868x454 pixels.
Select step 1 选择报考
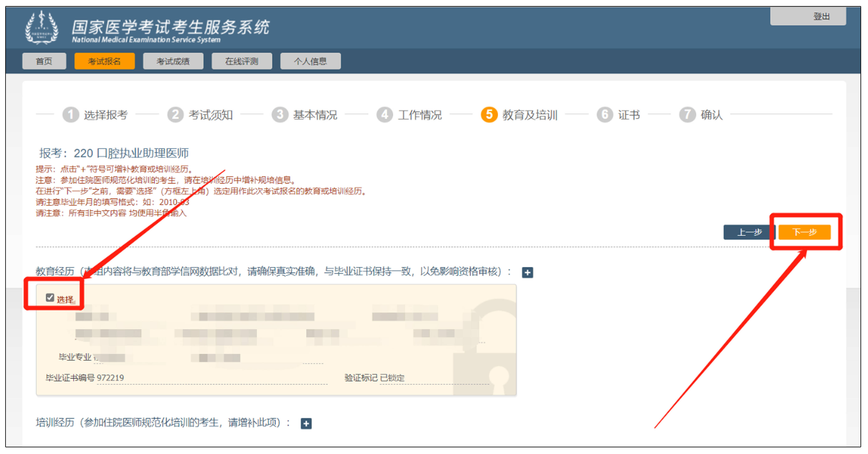coord(95,115)
